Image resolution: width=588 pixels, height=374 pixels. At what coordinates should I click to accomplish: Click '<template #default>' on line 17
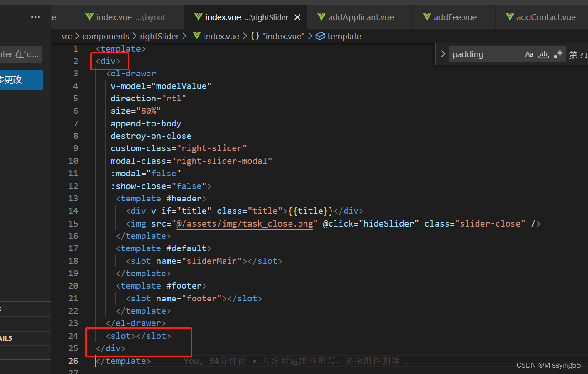(x=163, y=248)
